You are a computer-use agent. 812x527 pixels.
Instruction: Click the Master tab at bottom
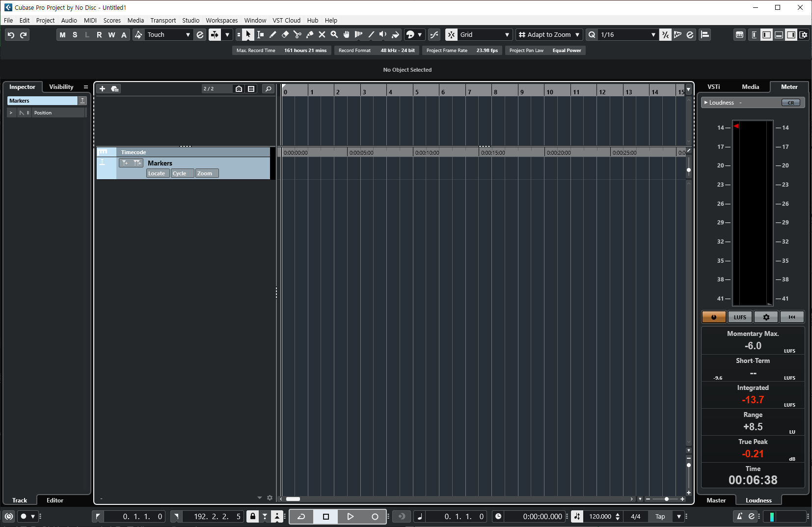[716, 500]
